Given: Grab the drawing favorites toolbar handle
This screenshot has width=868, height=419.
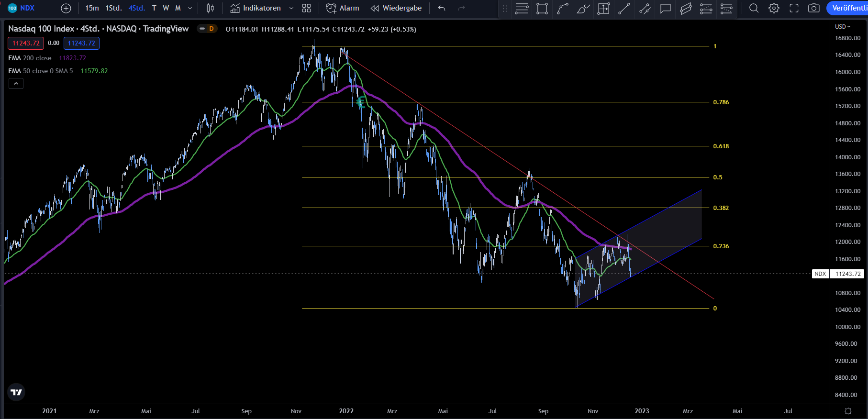Looking at the screenshot, I should [x=505, y=8].
